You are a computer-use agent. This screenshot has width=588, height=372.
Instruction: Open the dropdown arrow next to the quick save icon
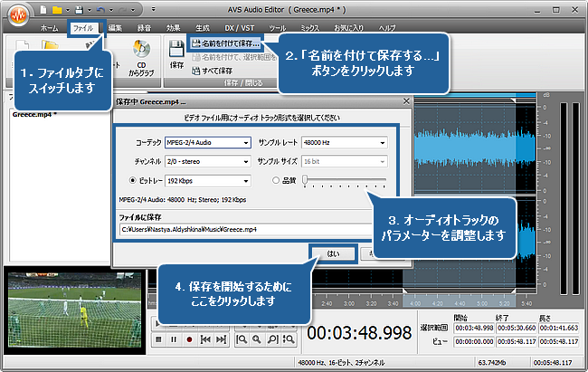pos(90,10)
